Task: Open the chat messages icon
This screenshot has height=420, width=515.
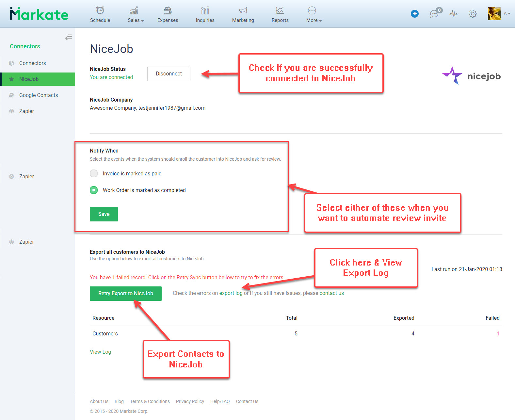Action: [434, 14]
